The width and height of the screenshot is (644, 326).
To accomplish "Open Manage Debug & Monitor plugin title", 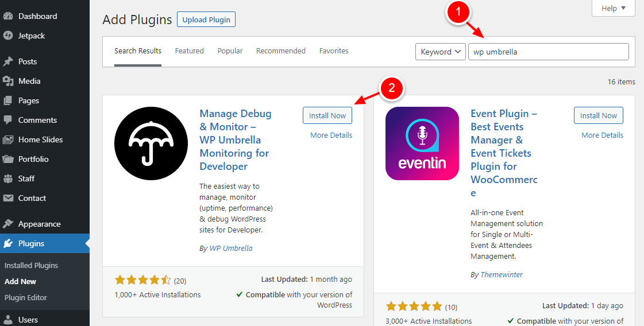I will pos(236,140).
